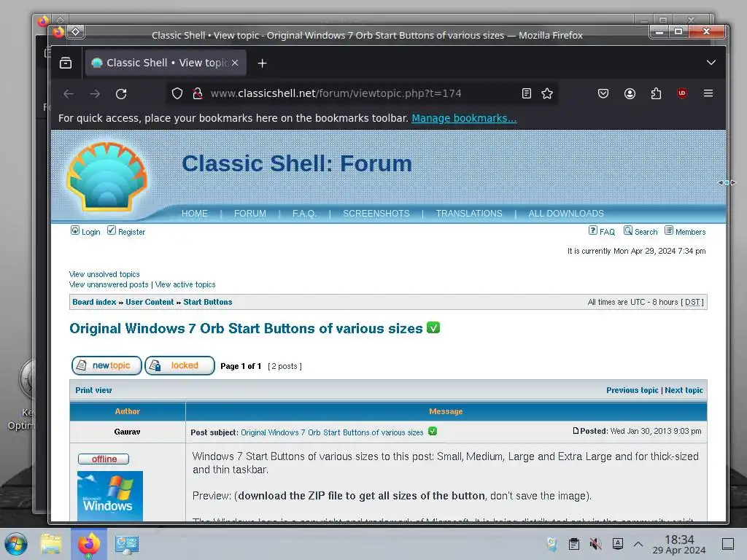Click the Classic Shell seashell logo
Image resolution: width=747 pixels, height=560 pixels.
click(107, 176)
